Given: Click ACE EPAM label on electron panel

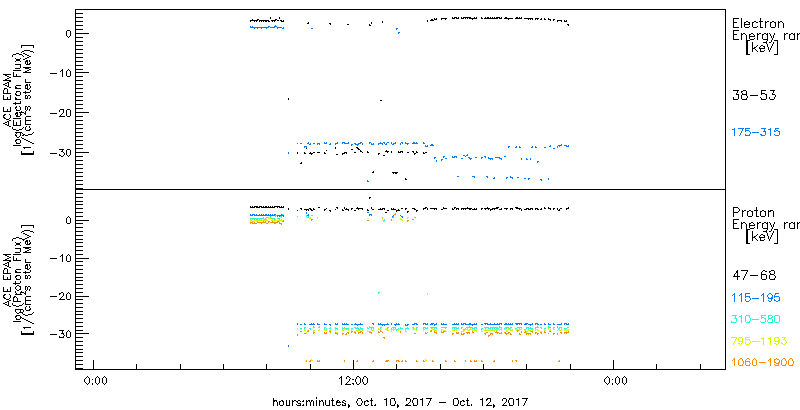Looking at the screenshot, I should point(9,101).
